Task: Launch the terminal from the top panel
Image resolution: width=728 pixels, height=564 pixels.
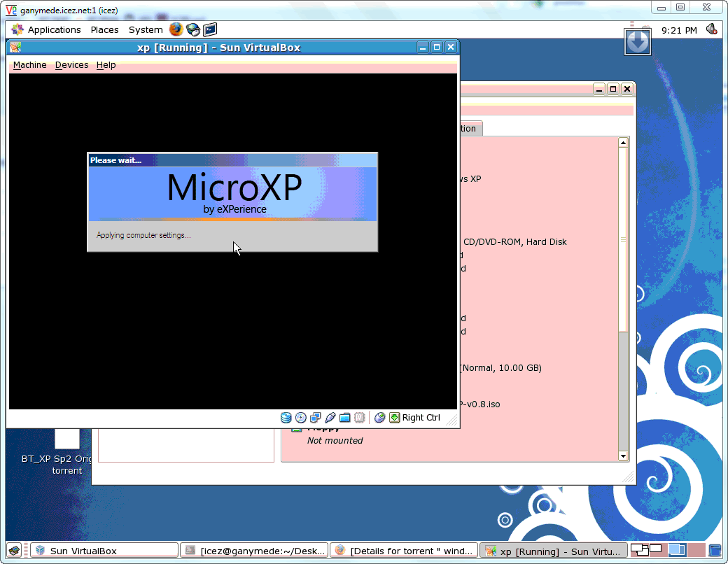Action: (210, 29)
